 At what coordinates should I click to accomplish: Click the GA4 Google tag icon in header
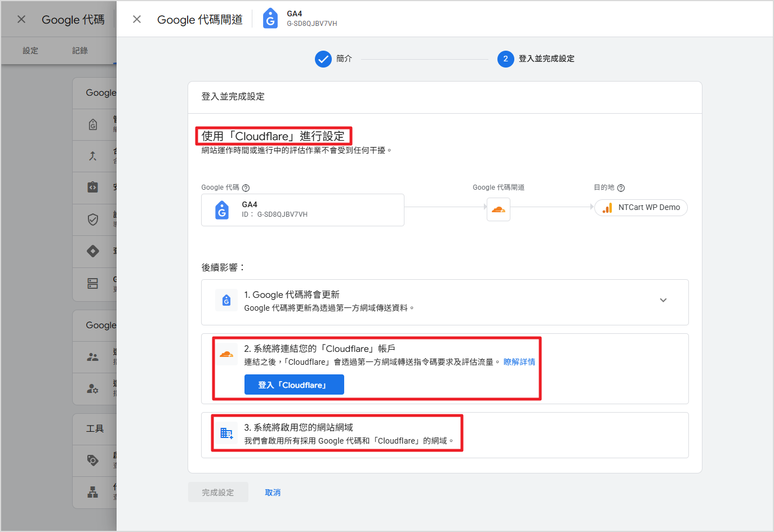(x=270, y=19)
